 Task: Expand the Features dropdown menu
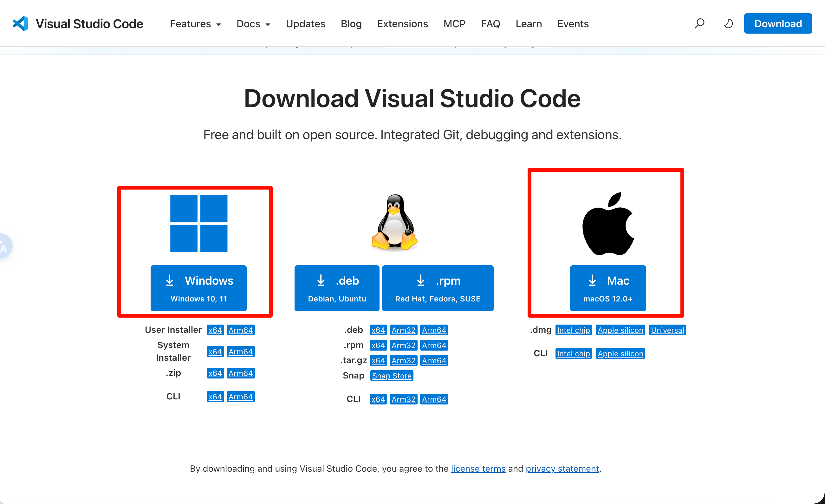click(x=196, y=24)
